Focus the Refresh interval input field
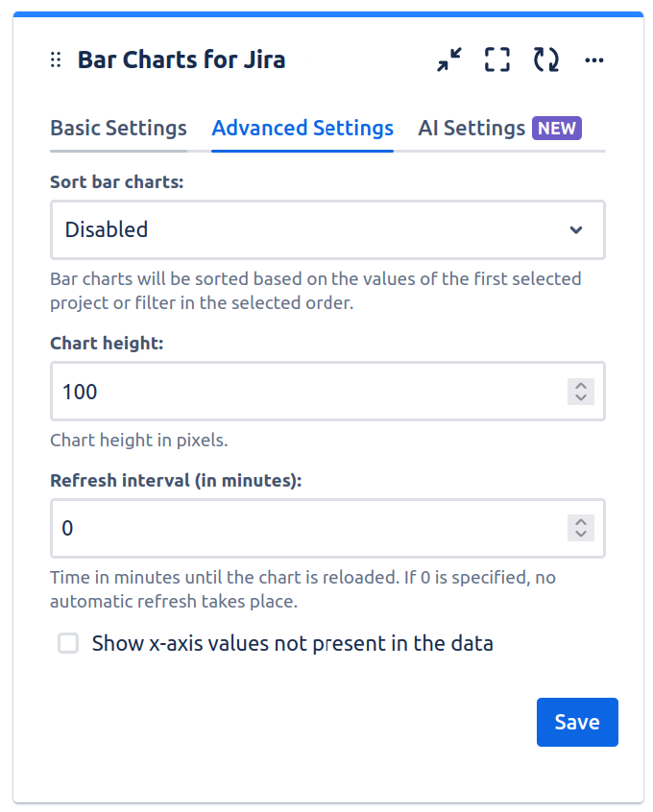Image resolution: width=653 pixels, height=812 pixels. tap(307, 528)
